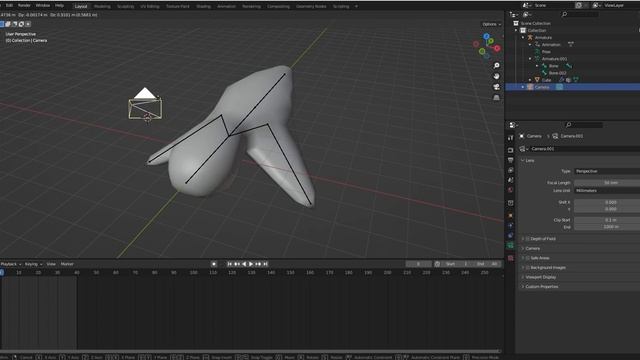Viewport: 640px width, 360px height.
Task: Open the Lens Unit Millimeters dropdown
Action: [x=607, y=191]
